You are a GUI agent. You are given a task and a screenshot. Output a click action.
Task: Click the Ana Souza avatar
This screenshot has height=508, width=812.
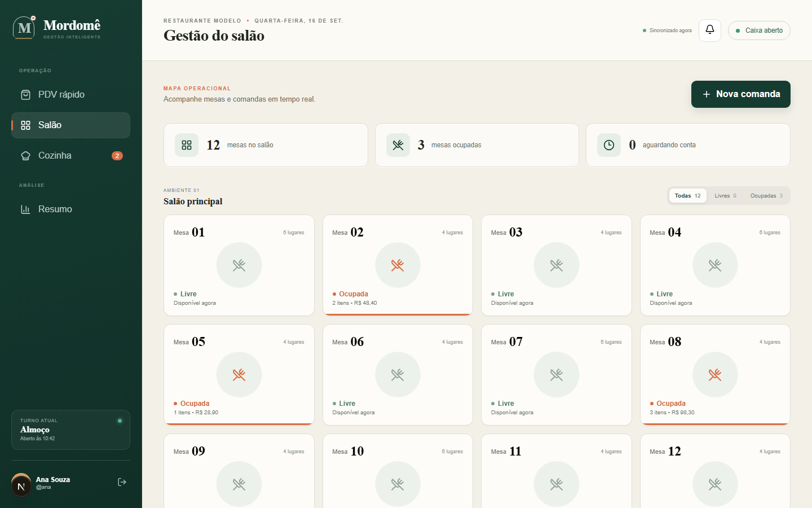pyautogui.click(x=21, y=485)
